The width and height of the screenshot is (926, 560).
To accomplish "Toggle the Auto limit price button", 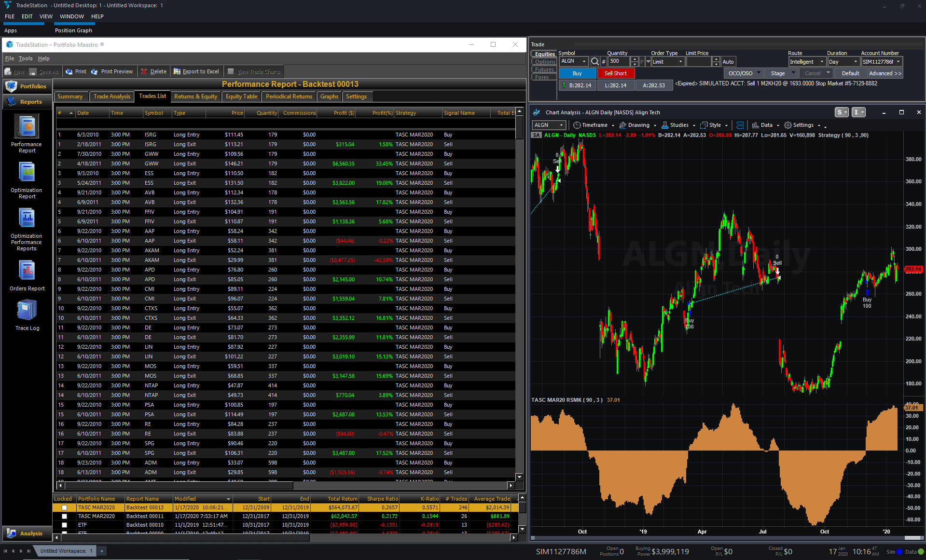I will 728,62.
